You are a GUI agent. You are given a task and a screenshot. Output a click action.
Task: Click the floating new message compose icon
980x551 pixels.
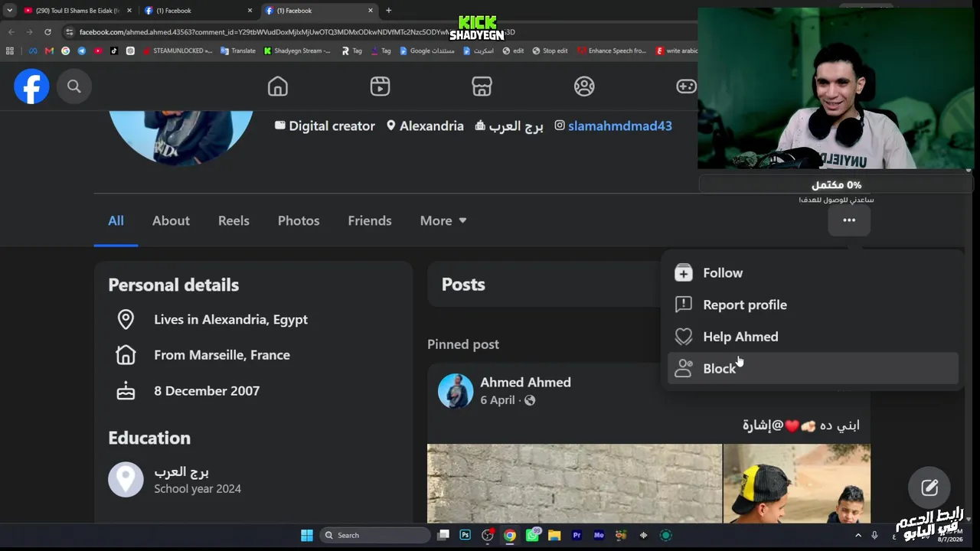pyautogui.click(x=929, y=487)
